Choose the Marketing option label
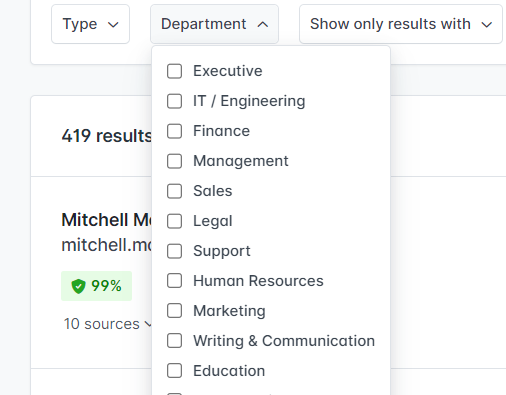 point(229,311)
